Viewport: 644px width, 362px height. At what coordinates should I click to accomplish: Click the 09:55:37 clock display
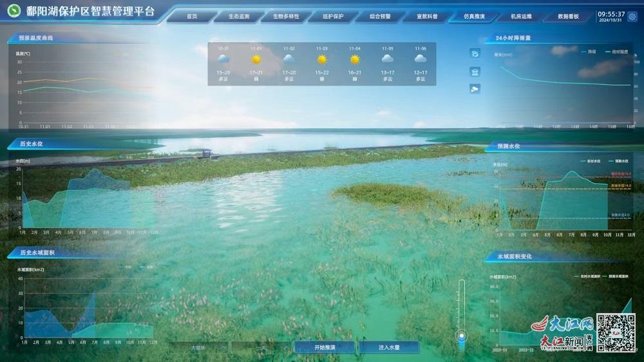click(611, 14)
